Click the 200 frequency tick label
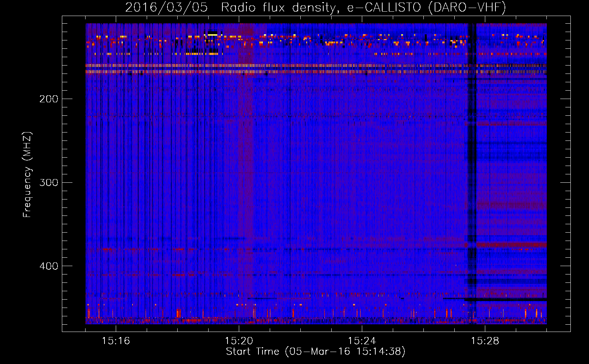 pyautogui.click(x=49, y=99)
